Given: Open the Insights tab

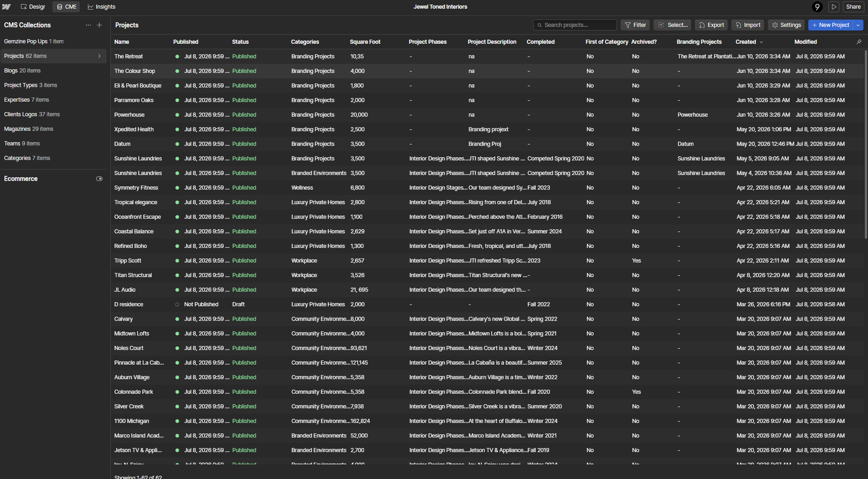Looking at the screenshot, I should (102, 7).
